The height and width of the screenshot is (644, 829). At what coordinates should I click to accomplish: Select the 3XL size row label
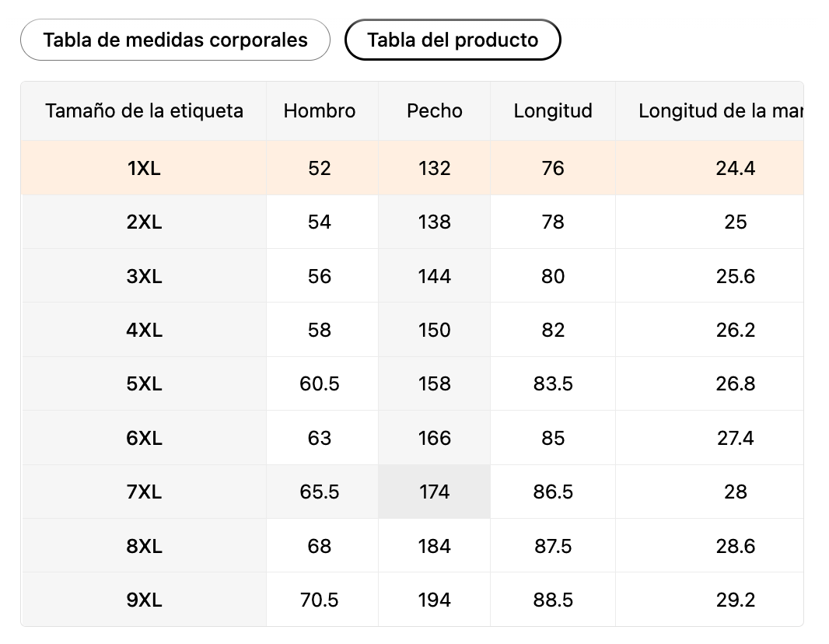point(144,276)
